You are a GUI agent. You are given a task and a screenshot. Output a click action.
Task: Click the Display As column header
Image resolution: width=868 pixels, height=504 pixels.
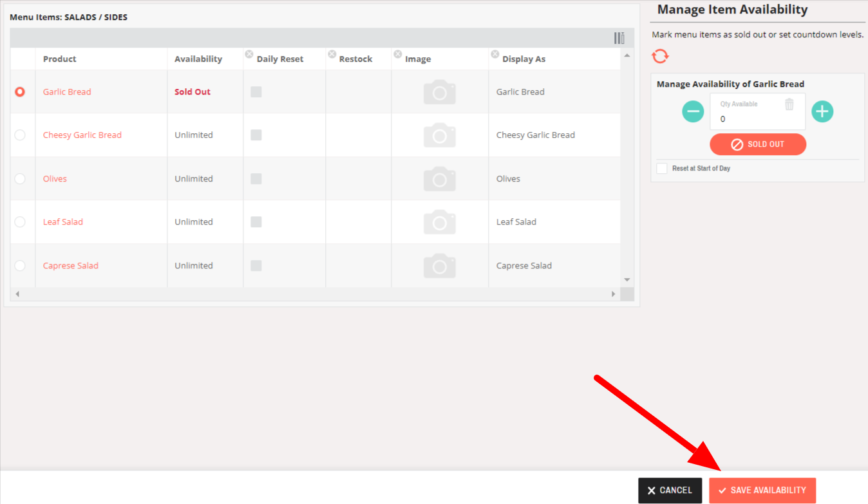click(x=554, y=59)
